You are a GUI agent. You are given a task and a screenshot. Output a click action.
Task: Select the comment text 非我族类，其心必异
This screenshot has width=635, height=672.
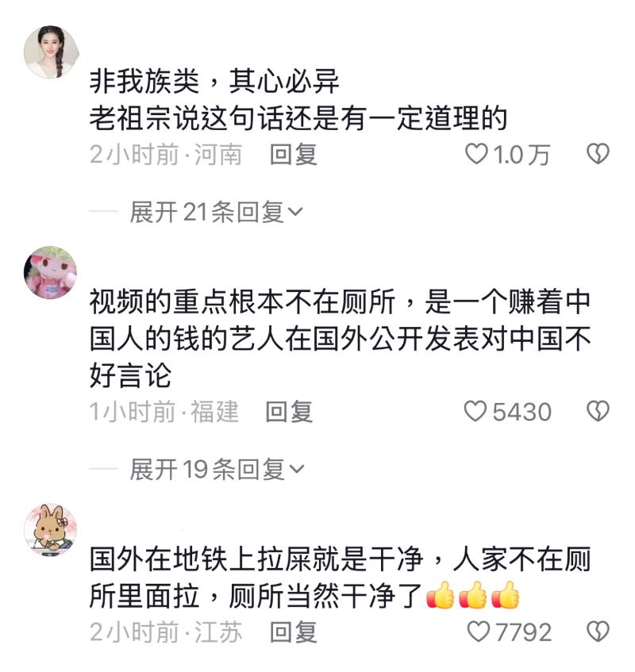pos(214,81)
